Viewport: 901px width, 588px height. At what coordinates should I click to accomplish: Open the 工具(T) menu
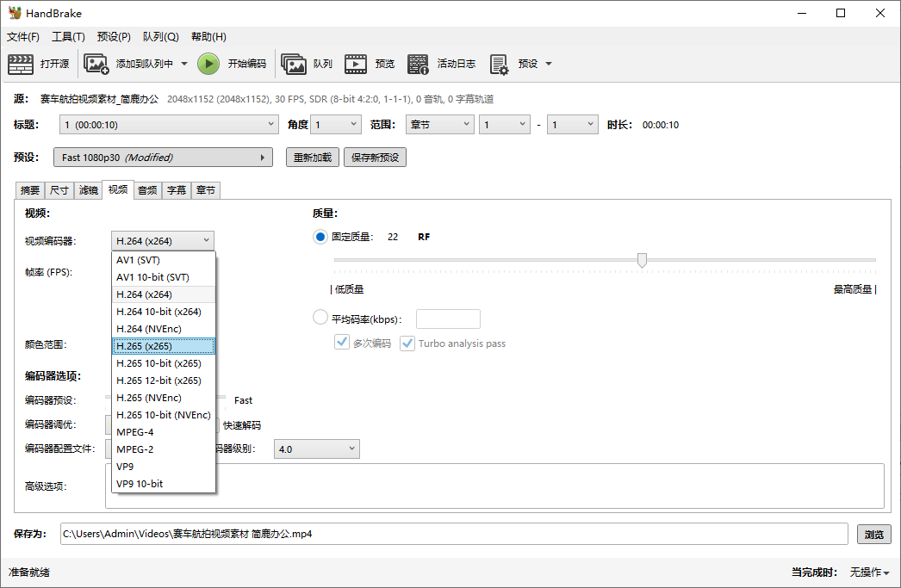[69, 36]
